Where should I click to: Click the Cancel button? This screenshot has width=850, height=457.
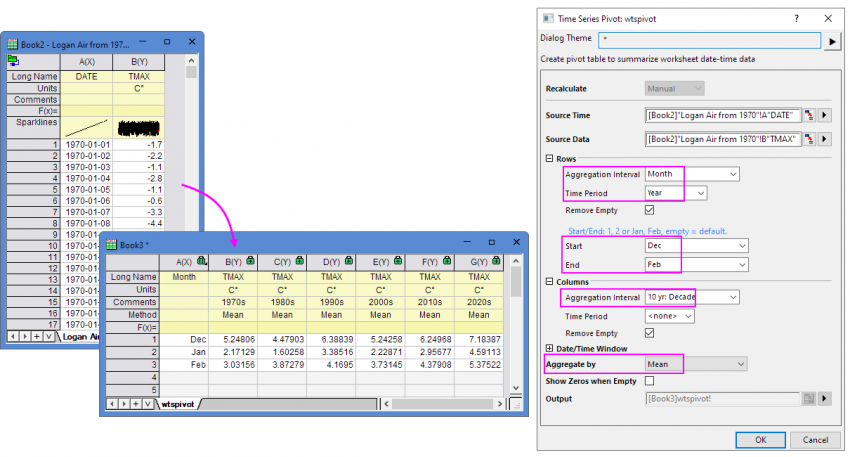(814, 438)
